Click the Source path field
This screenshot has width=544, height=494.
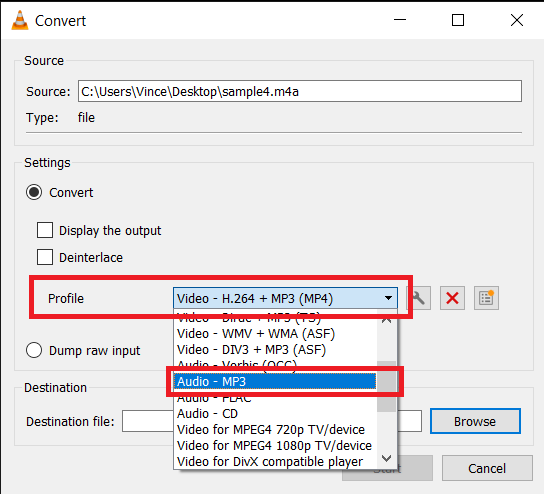coord(300,91)
